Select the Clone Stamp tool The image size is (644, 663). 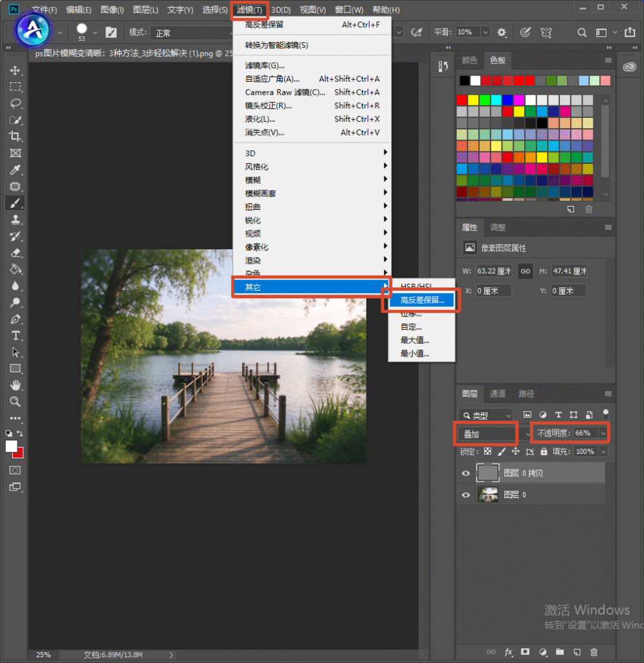click(x=16, y=219)
